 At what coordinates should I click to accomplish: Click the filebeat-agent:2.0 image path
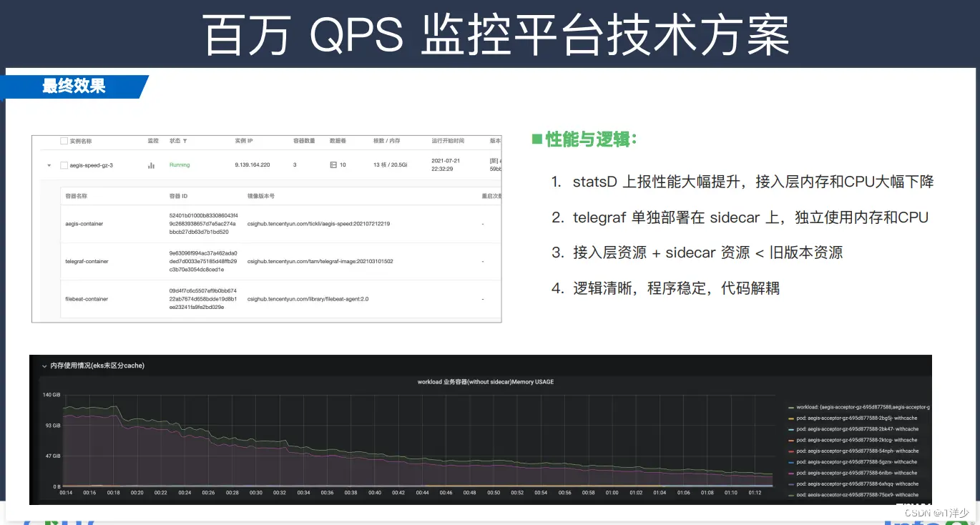(x=308, y=299)
